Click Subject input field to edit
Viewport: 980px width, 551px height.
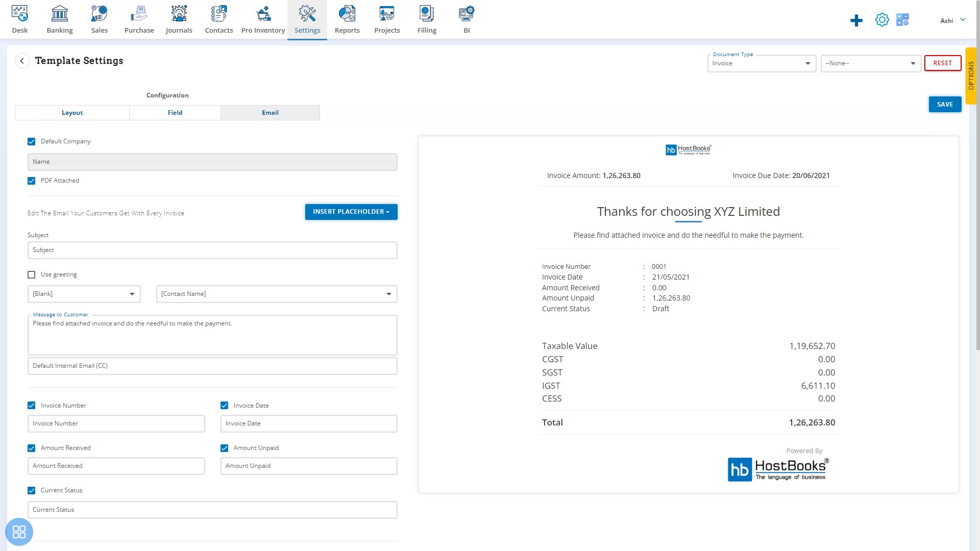[212, 249]
